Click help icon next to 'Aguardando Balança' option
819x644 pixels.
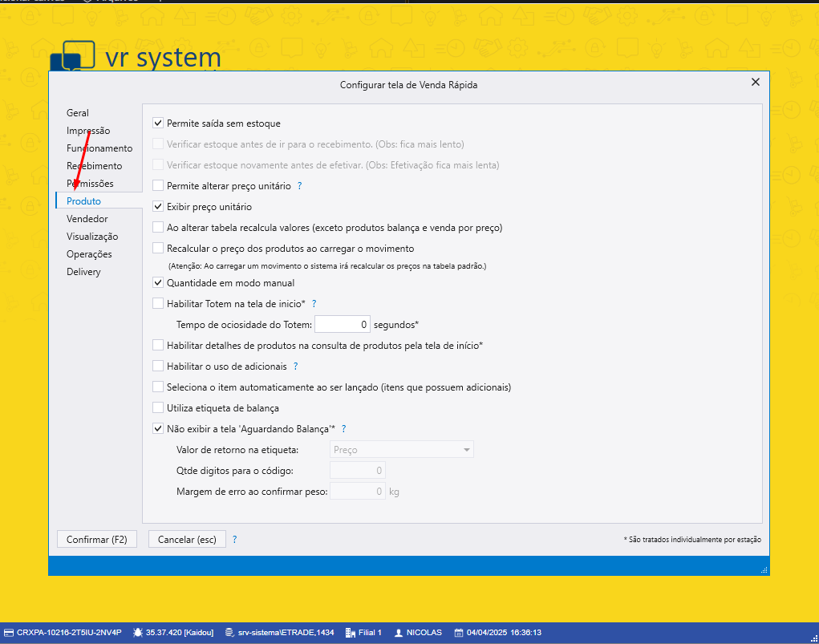343,429
